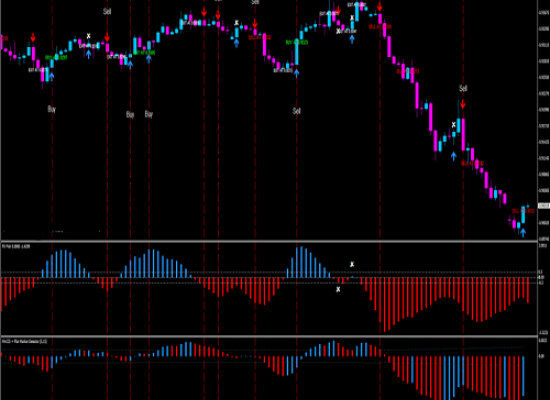550x400 pixels.
Task: Select the Sell label in the downtrend area
Action: [x=463, y=88]
